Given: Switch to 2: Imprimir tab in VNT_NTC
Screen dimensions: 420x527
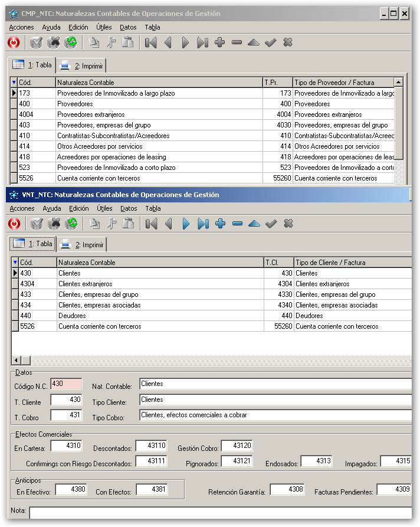Looking at the screenshot, I should (x=82, y=245).
